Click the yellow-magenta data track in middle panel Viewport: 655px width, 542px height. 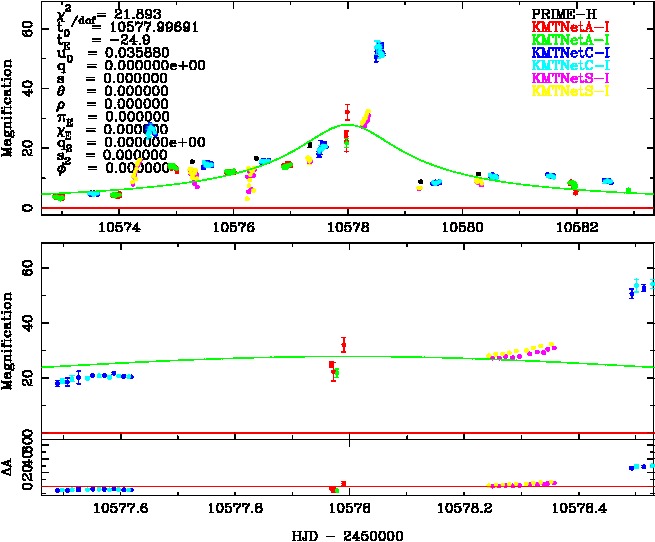(520, 351)
